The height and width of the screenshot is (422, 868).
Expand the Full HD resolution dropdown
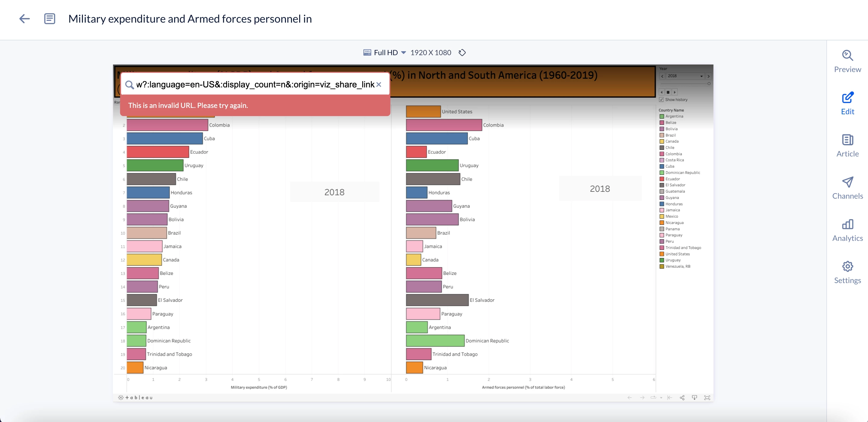403,53
